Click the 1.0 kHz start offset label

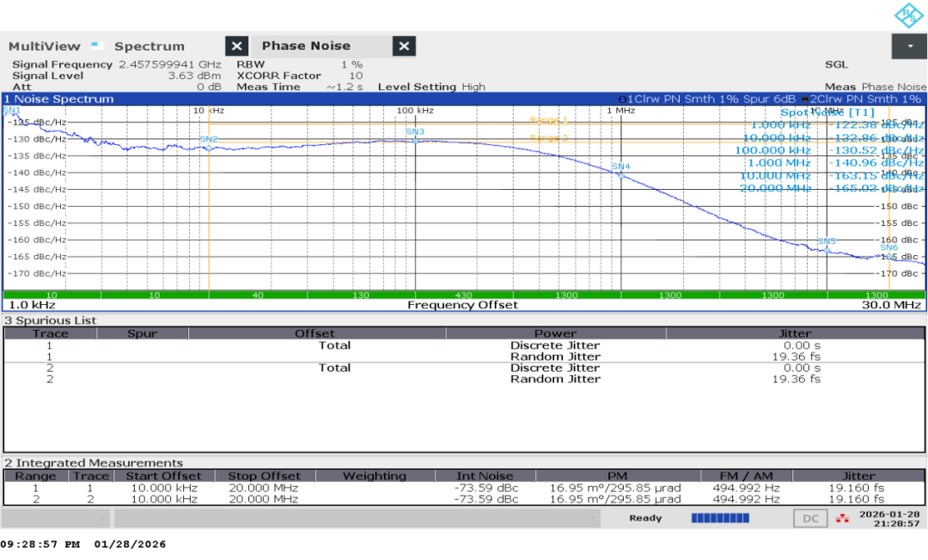click(32, 305)
